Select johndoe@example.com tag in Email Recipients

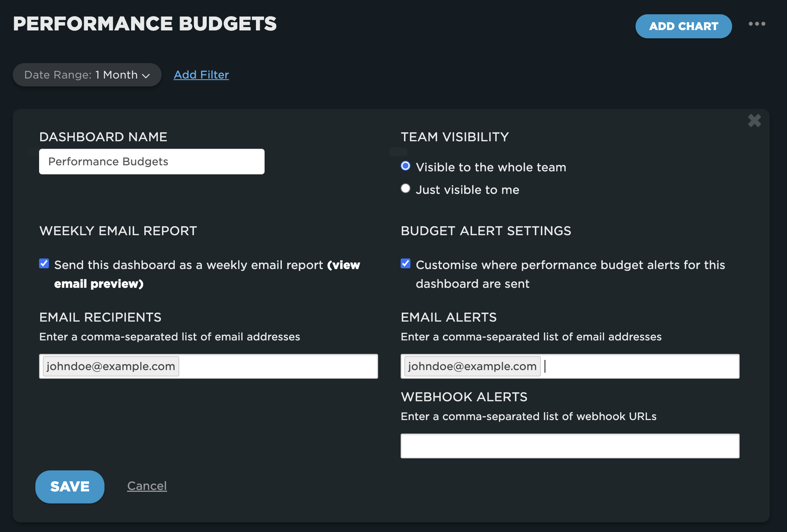tap(111, 366)
